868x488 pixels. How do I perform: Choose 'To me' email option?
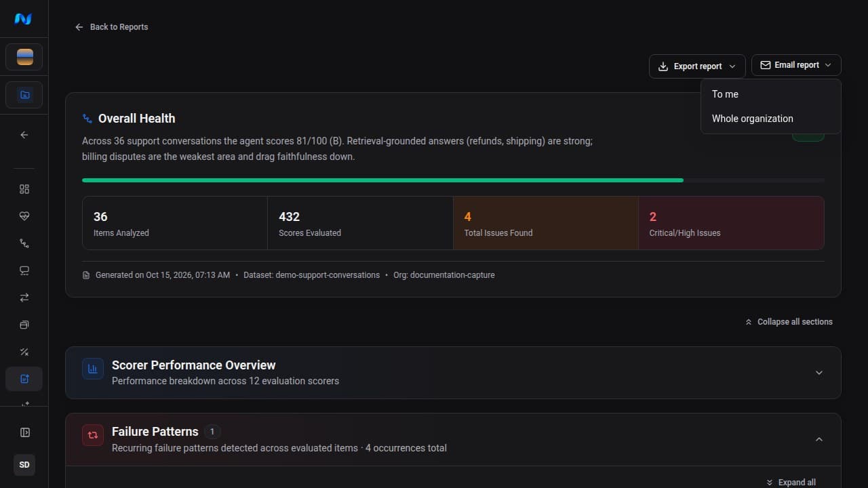point(770,94)
